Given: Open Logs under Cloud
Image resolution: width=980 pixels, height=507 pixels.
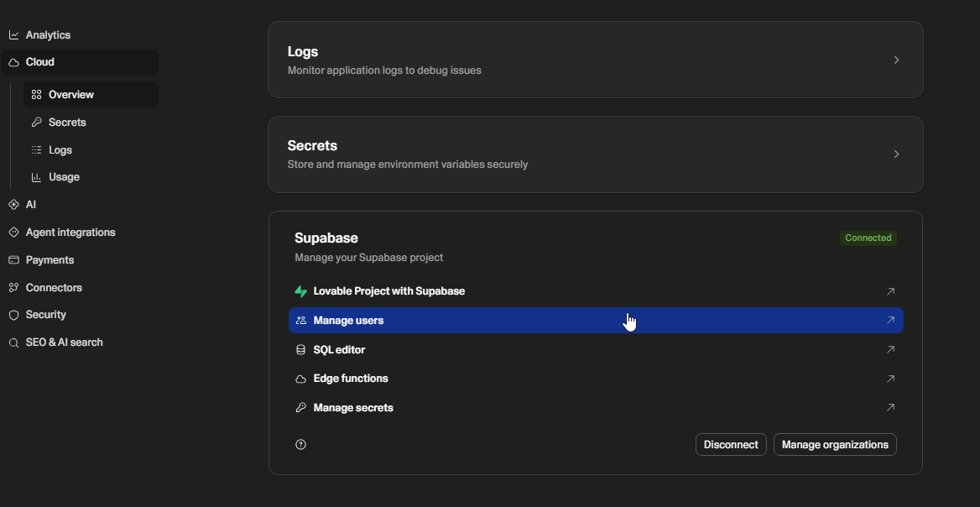Looking at the screenshot, I should coord(91,150).
